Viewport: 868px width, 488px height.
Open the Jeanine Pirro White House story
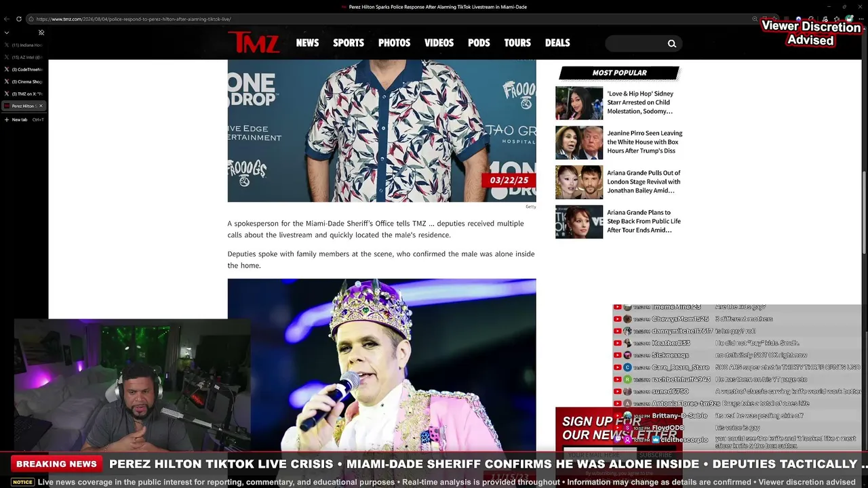point(645,142)
